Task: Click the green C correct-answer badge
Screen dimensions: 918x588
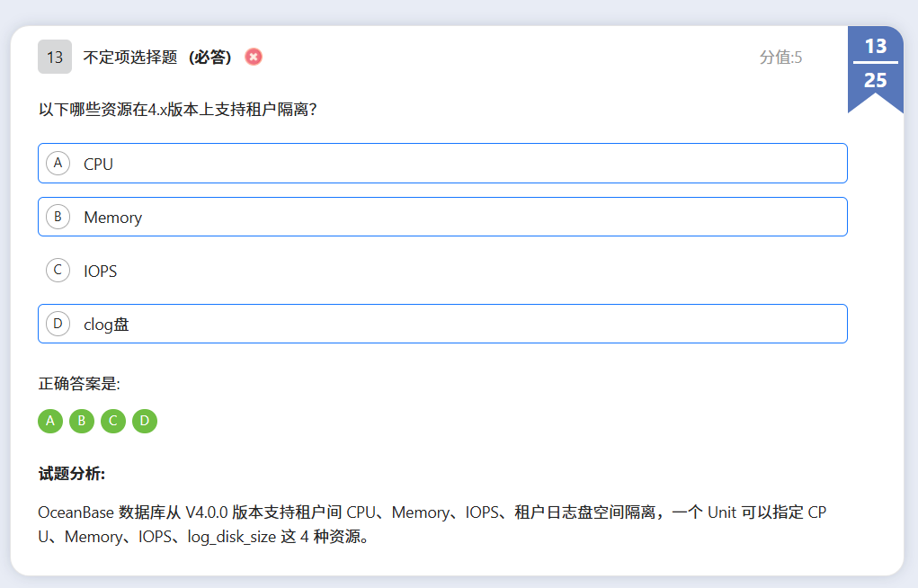Action: pyautogui.click(x=113, y=421)
